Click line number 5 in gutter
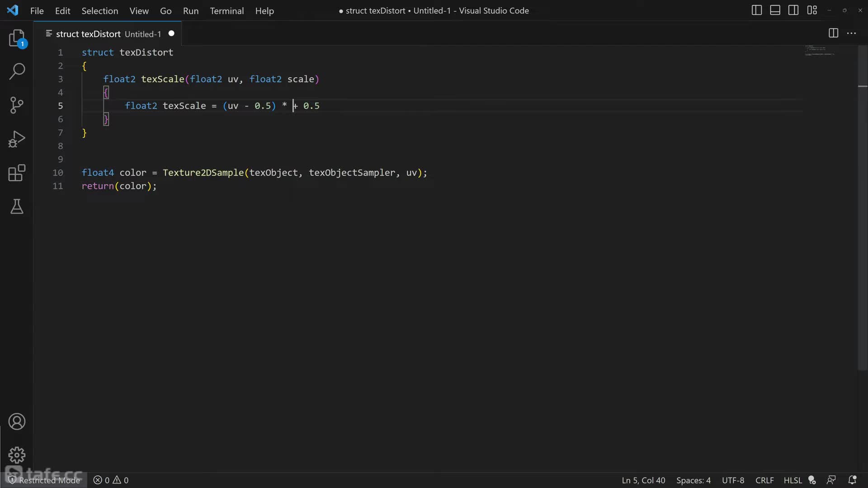 tap(60, 106)
